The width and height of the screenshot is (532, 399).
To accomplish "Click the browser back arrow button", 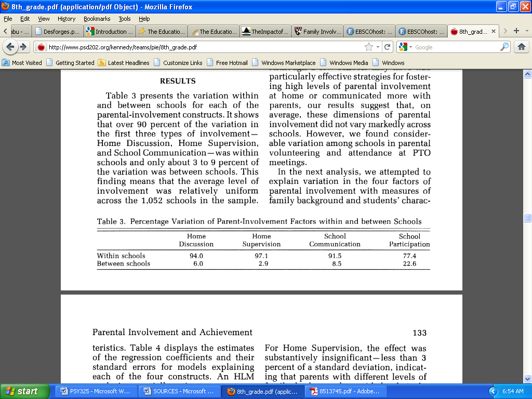I will point(10,47).
